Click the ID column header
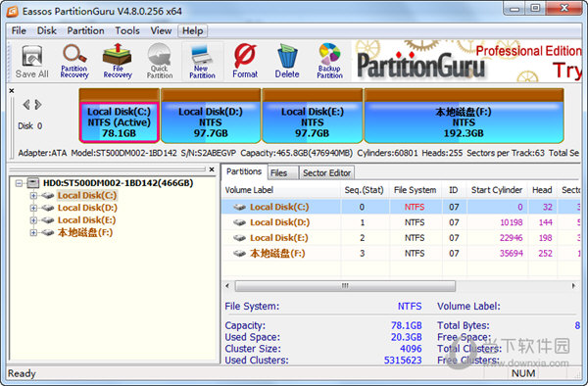588x386 pixels. pyautogui.click(x=454, y=190)
